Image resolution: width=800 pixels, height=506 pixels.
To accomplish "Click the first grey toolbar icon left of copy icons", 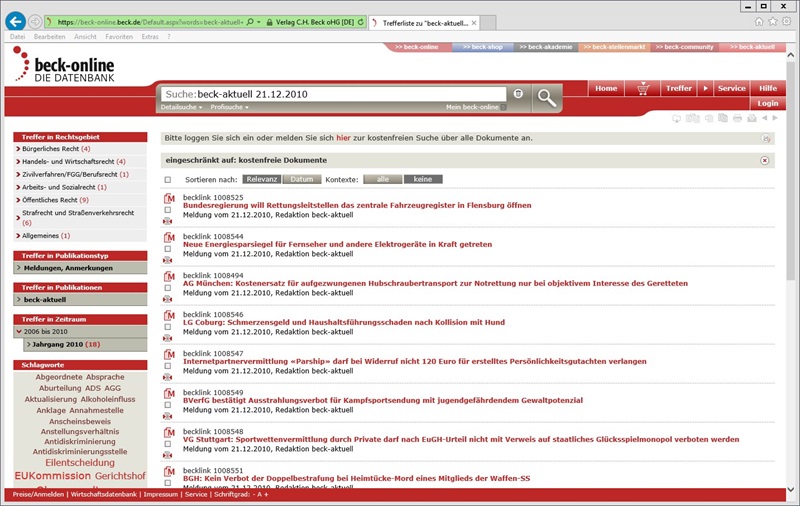I will (677, 118).
